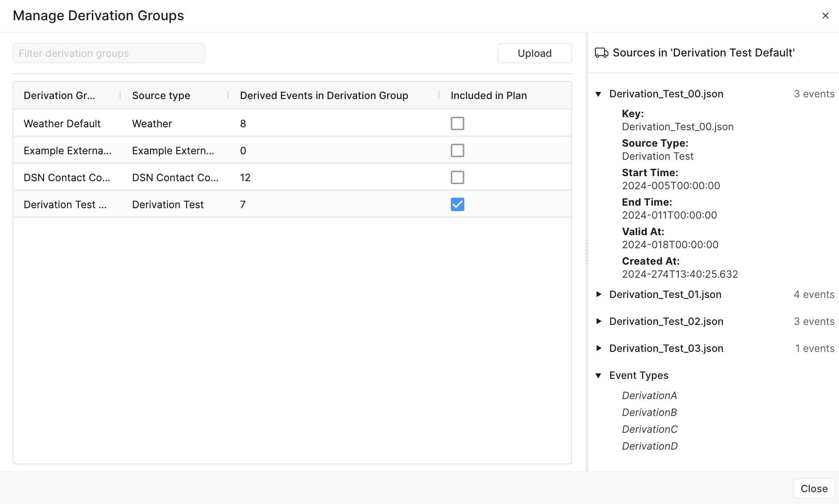Expand Derivation_Test_01.json source
Viewport: 839px width, 504px height.
point(598,295)
